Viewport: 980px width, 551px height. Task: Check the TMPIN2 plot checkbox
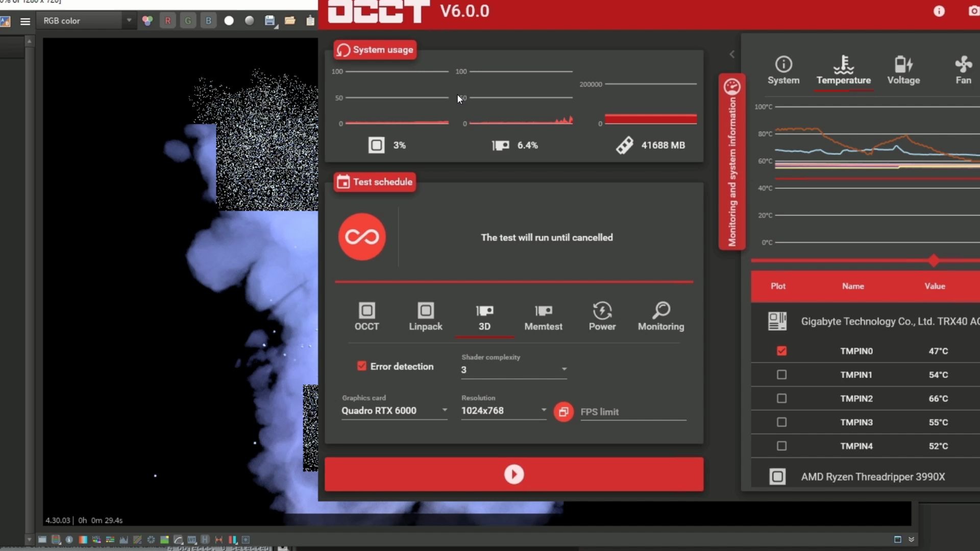(781, 398)
